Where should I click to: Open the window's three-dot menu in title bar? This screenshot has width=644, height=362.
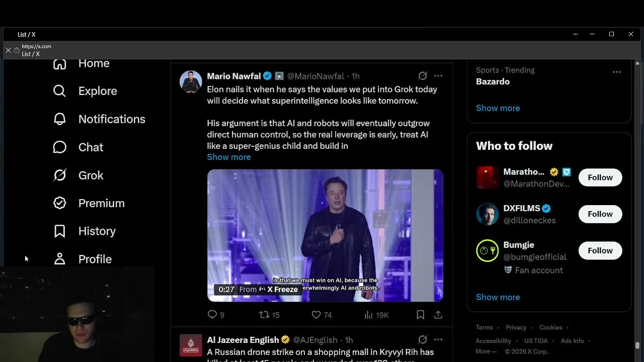[x=576, y=34]
